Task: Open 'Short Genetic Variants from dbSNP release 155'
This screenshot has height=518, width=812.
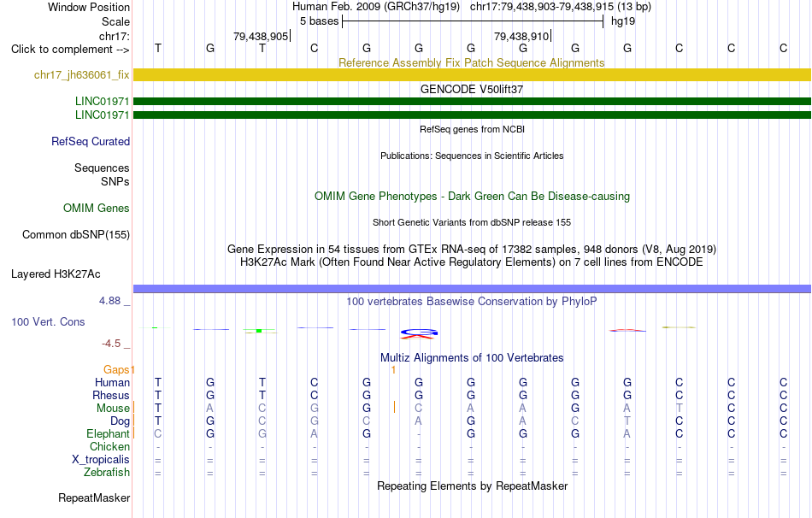Action: pos(472,223)
